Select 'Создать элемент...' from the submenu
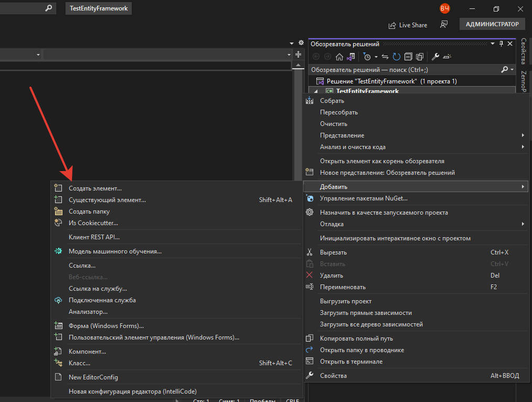The width and height of the screenshot is (532, 402). 95,188
